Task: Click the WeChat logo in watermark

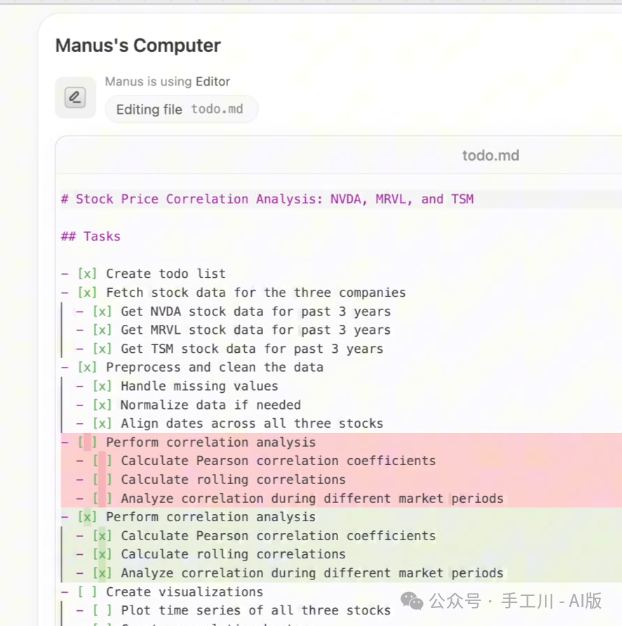Action: [412, 601]
